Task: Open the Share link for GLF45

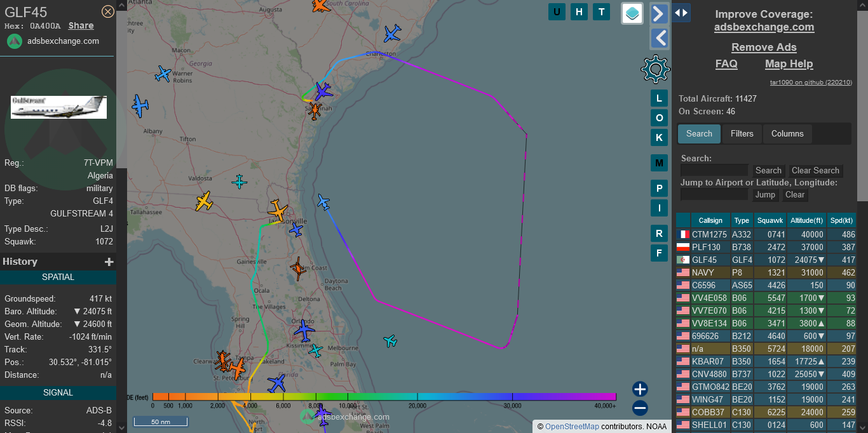Action: point(81,26)
